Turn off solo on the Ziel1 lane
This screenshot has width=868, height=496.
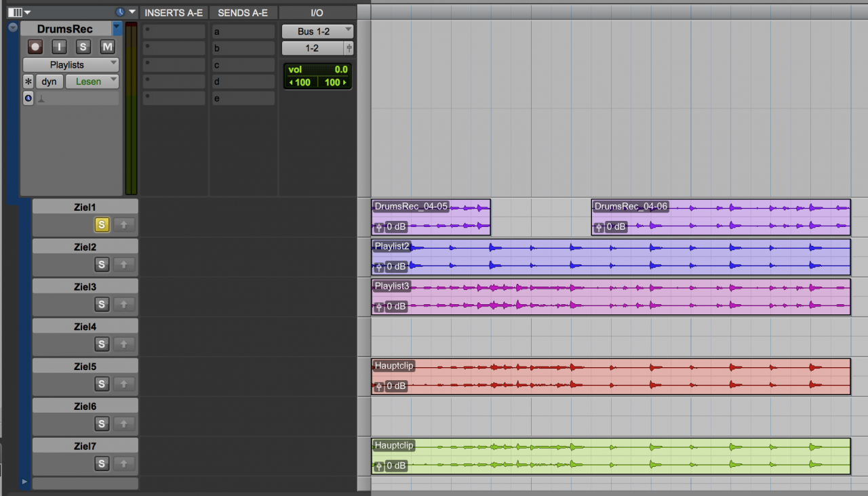point(102,224)
